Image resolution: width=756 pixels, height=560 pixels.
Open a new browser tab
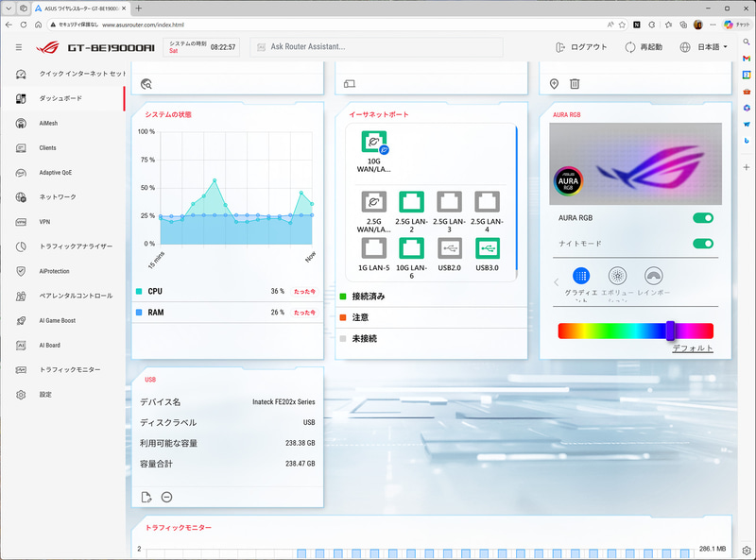tap(138, 8)
